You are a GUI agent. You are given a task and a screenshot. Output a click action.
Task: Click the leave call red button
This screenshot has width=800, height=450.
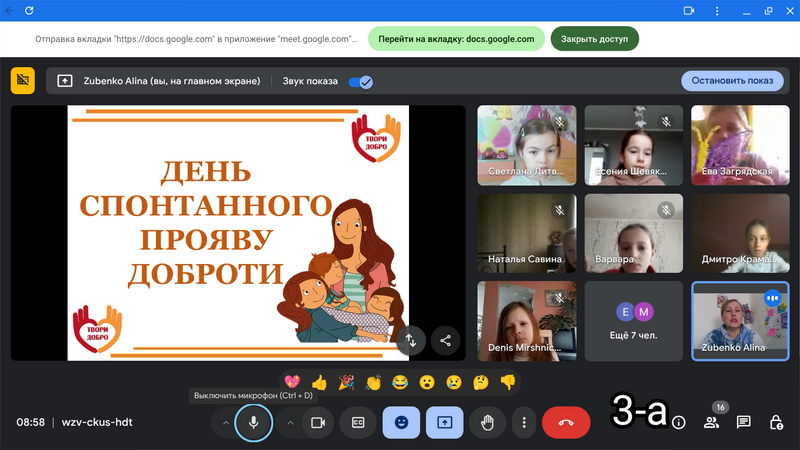tap(566, 423)
